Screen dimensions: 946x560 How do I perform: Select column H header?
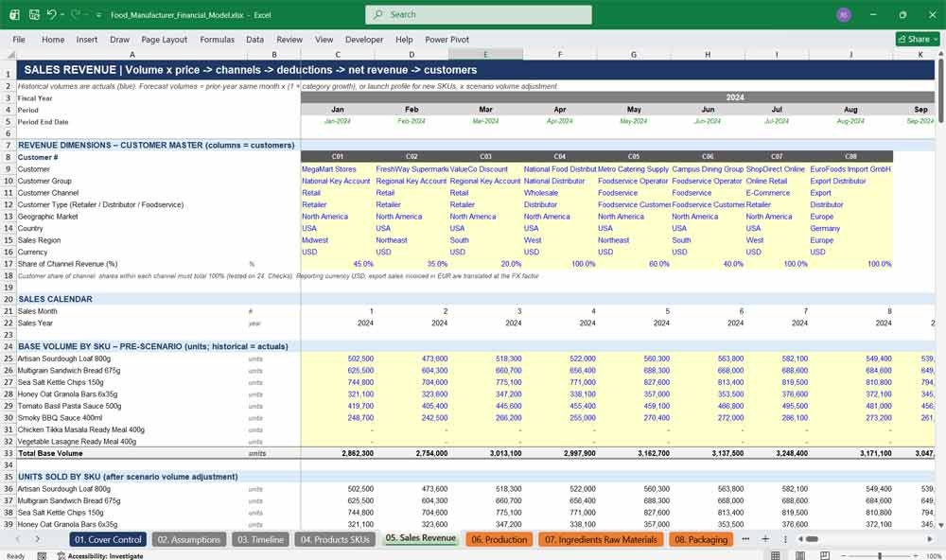click(708, 54)
